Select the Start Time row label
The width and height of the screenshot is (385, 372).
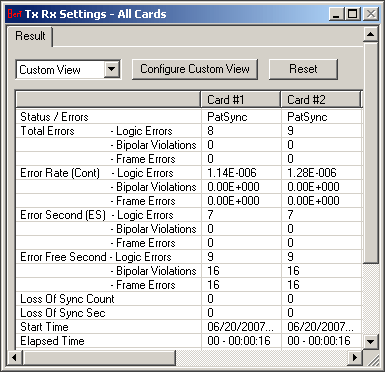point(44,327)
